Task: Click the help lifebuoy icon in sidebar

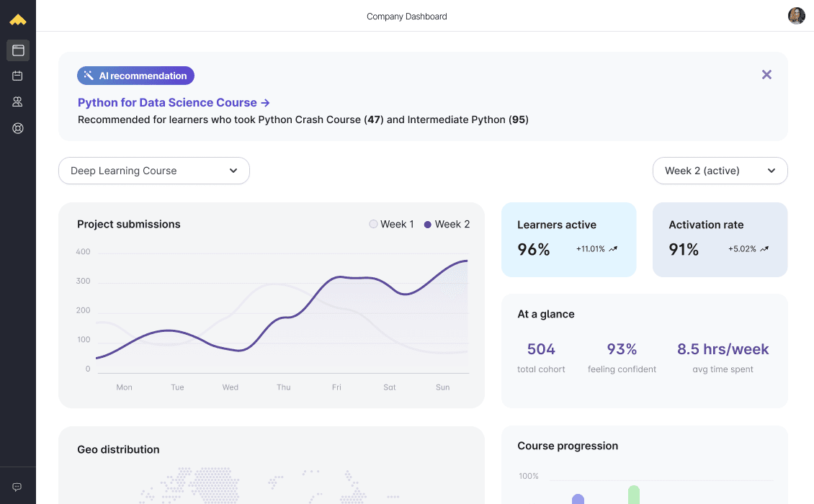Action: point(18,127)
